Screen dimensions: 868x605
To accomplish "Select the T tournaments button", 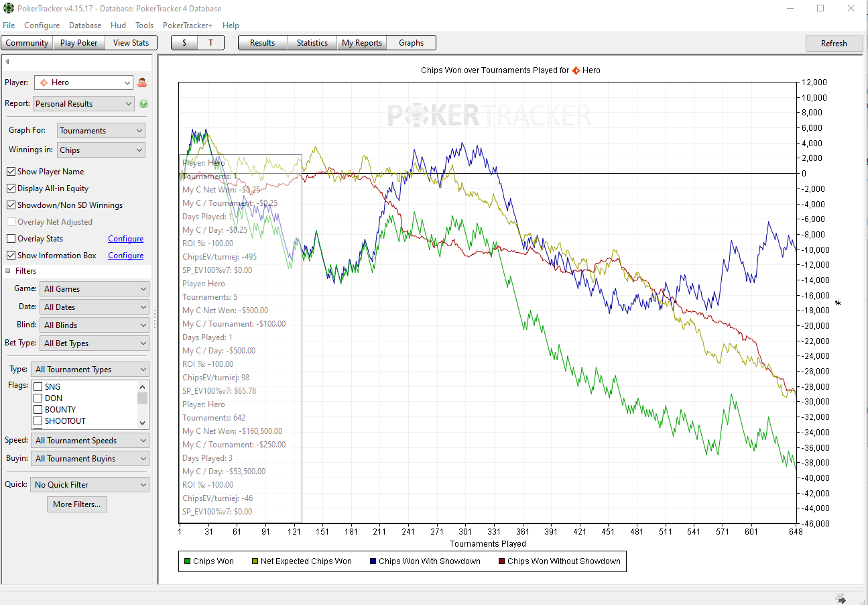I will pos(210,43).
